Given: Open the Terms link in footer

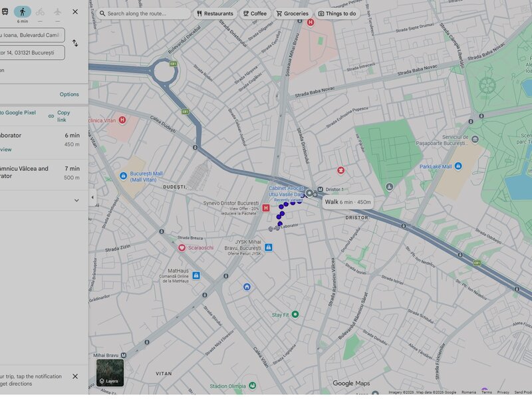Looking at the screenshot, I should [486, 392].
